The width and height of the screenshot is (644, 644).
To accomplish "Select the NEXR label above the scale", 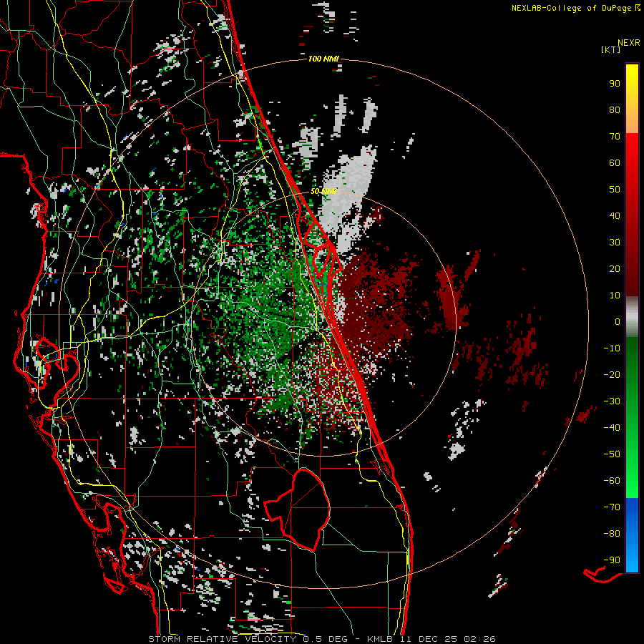I will pyautogui.click(x=628, y=43).
